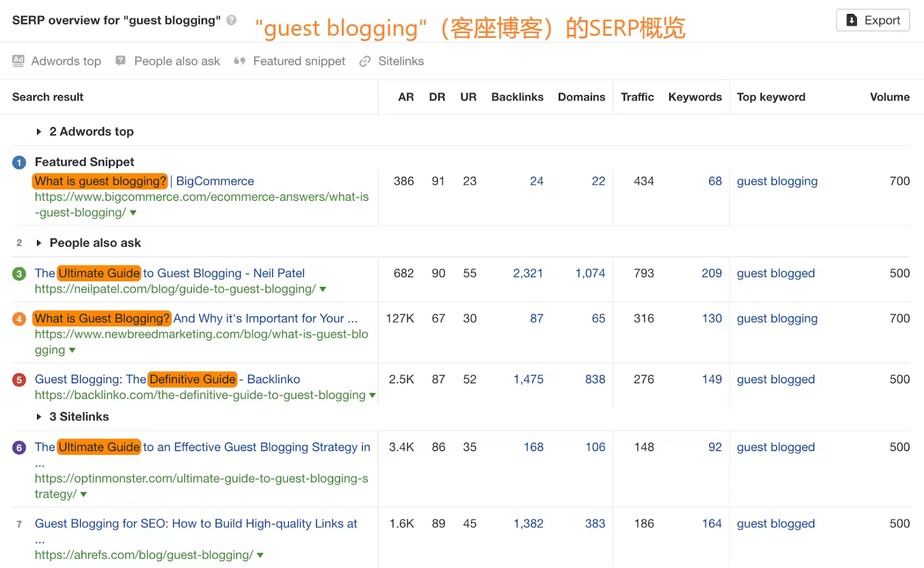The image size is (924, 568).
Task: Click keywords value 209 for Neil Patel
Action: 711,273
